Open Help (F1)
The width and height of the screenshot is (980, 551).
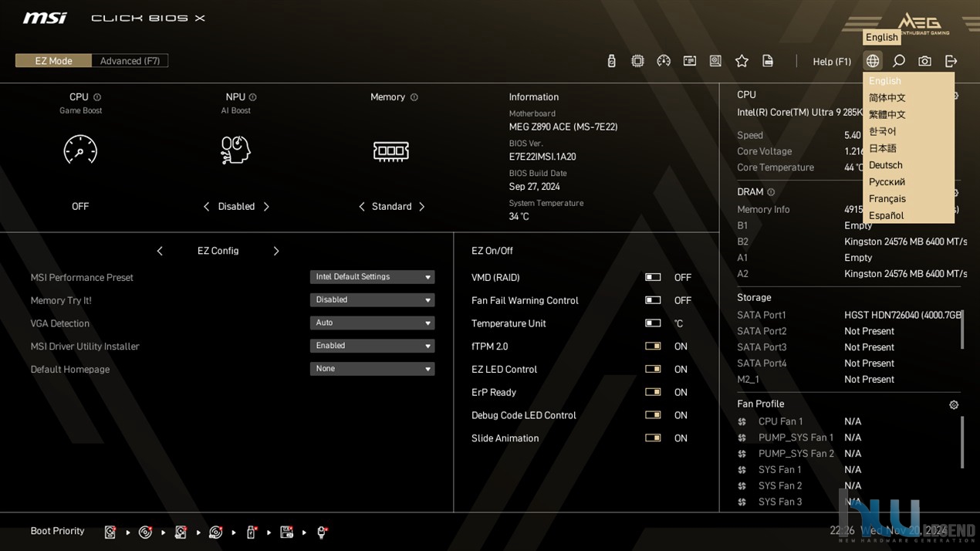832,62
